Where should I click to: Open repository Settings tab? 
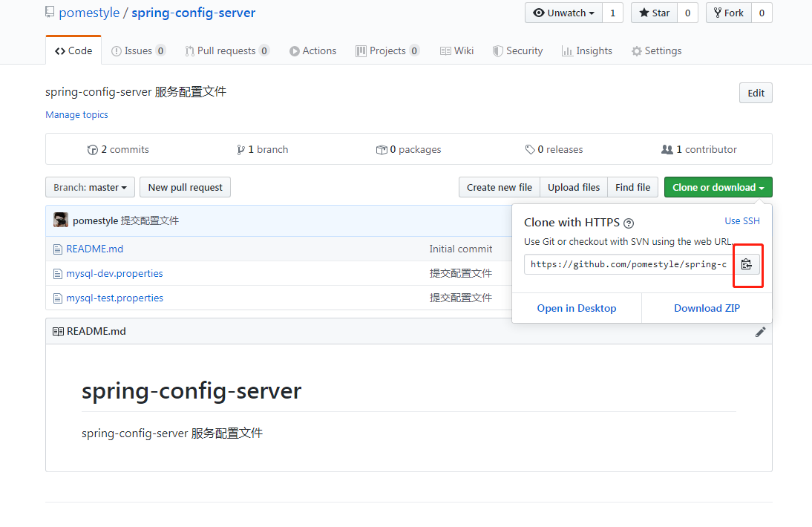click(656, 50)
